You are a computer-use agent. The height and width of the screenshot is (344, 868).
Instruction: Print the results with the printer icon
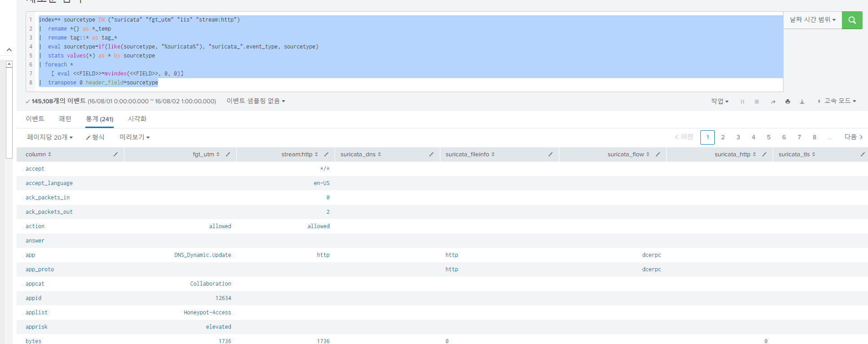(x=788, y=101)
